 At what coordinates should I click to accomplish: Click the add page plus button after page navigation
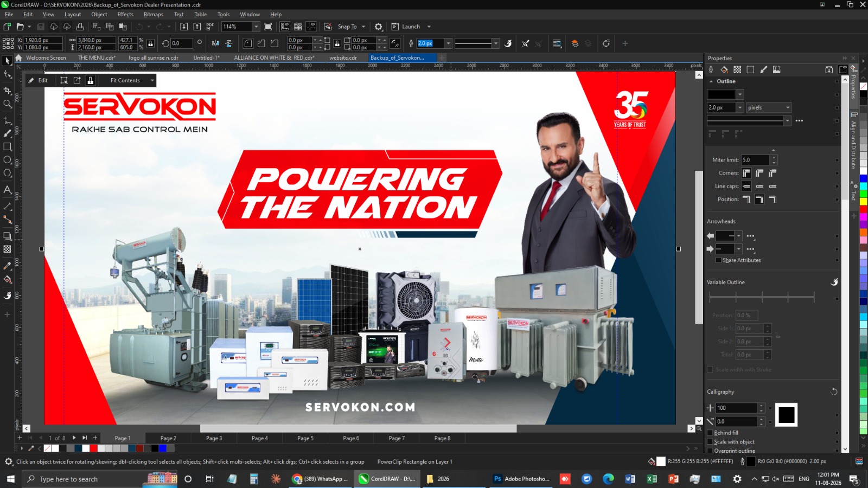pyautogui.click(x=95, y=438)
